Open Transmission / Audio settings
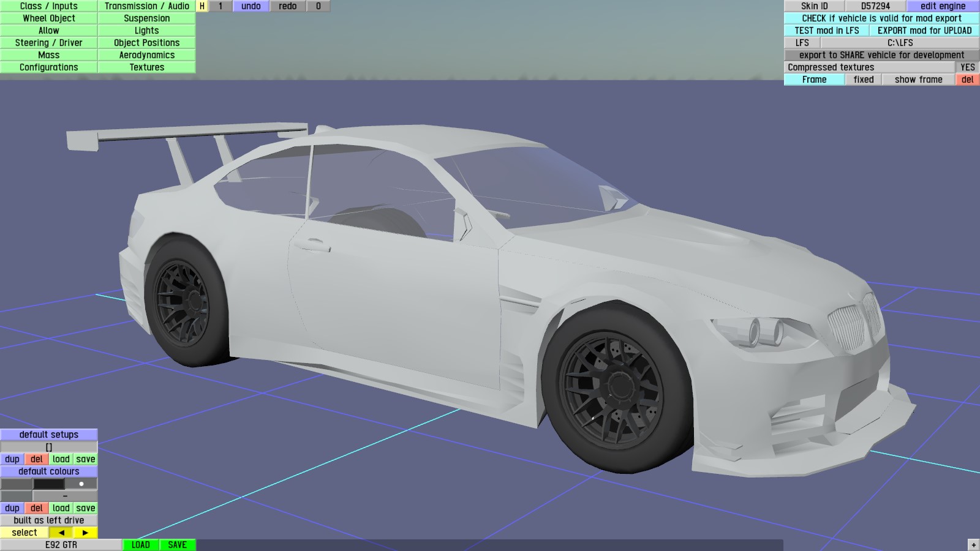Screen dimensions: 980x551 point(147,6)
